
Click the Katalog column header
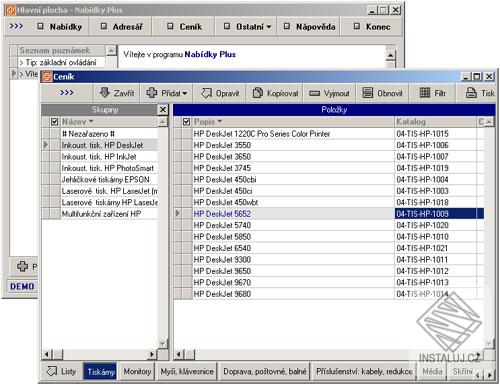click(435, 122)
